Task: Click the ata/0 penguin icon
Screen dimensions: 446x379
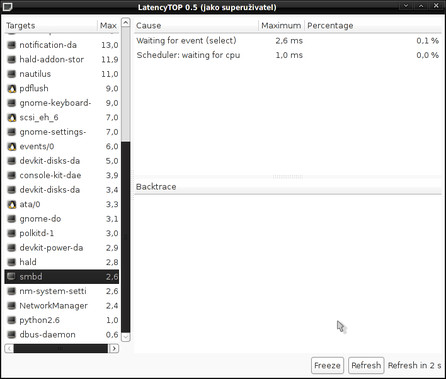Action: pos(12,204)
